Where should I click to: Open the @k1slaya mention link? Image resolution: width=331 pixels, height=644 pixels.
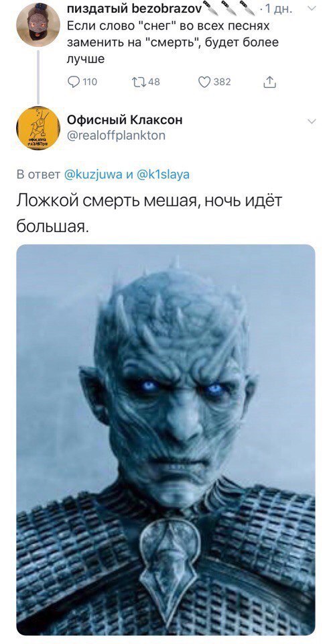(x=162, y=174)
